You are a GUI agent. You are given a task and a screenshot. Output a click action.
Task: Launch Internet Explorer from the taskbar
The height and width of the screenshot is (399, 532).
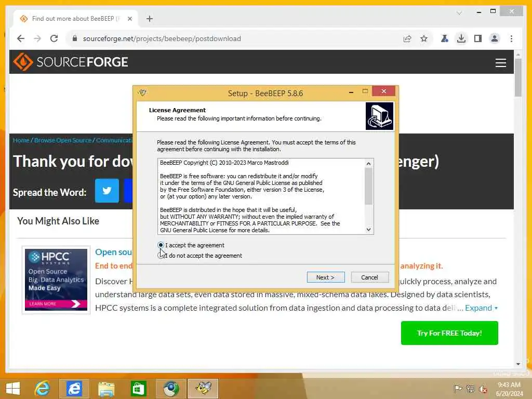click(x=42, y=389)
